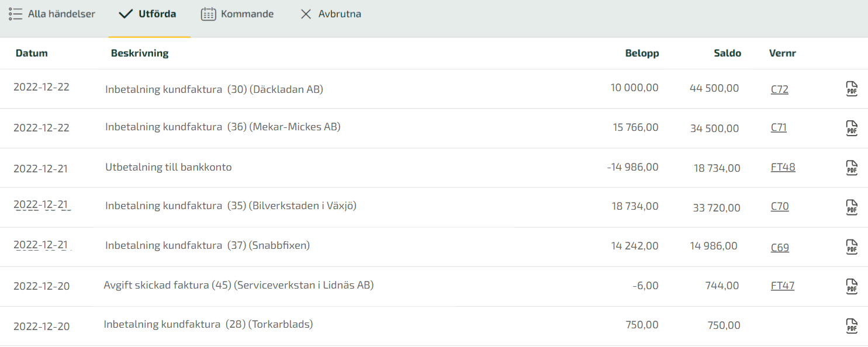Select the Utförda tab
This screenshot has height=347, width=868.
point(147,14)
